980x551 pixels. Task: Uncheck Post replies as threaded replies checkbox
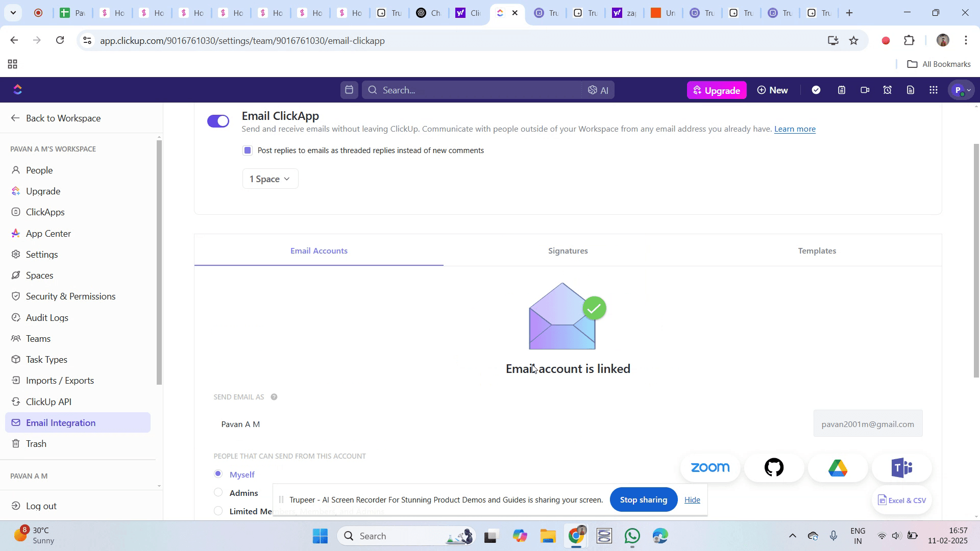tap(248, 151)
